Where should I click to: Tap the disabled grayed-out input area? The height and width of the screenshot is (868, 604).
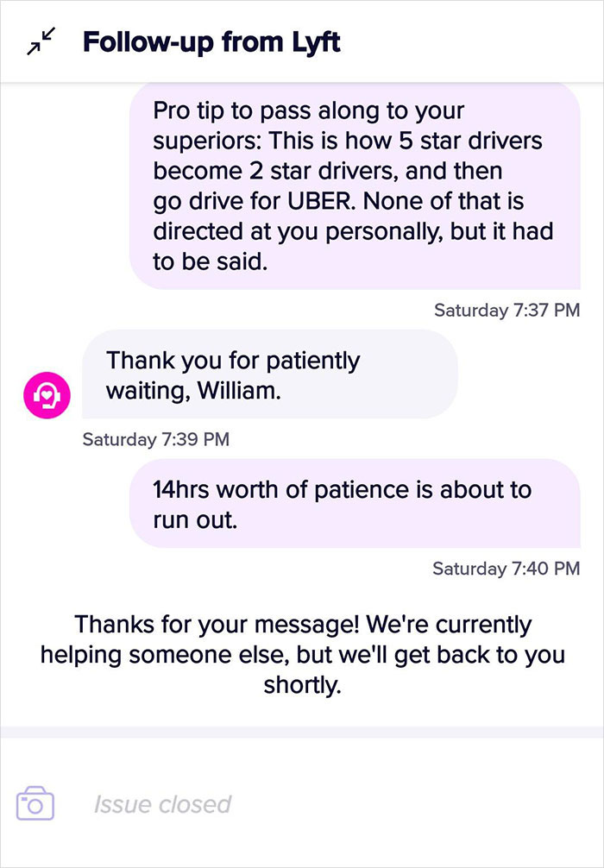[x=302, y=803]
